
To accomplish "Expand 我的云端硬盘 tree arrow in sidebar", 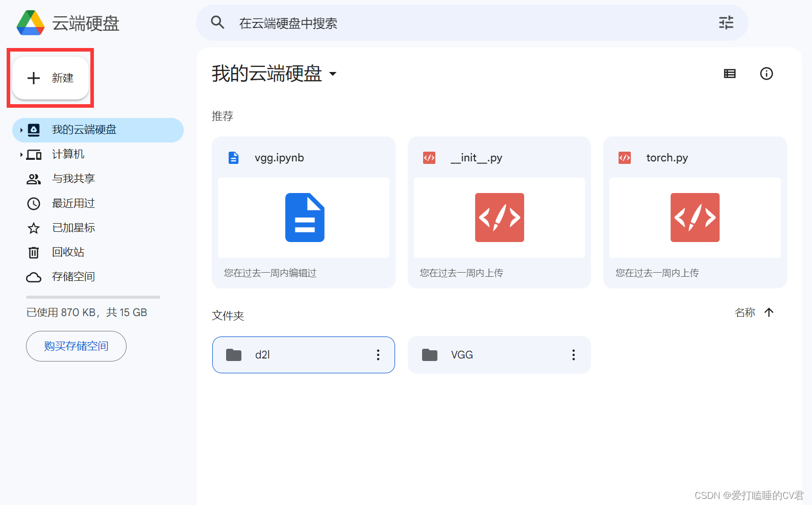I will click(21, 130).
